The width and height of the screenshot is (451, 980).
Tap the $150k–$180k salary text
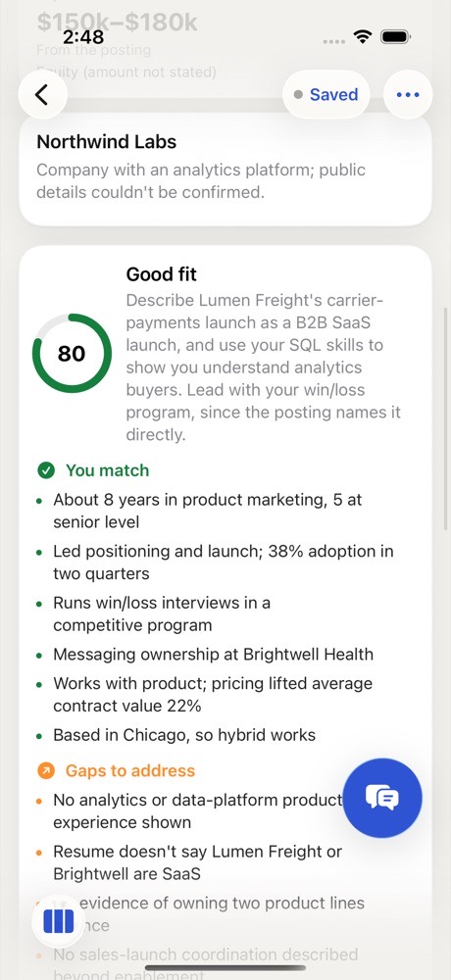[x=118, y=23]
